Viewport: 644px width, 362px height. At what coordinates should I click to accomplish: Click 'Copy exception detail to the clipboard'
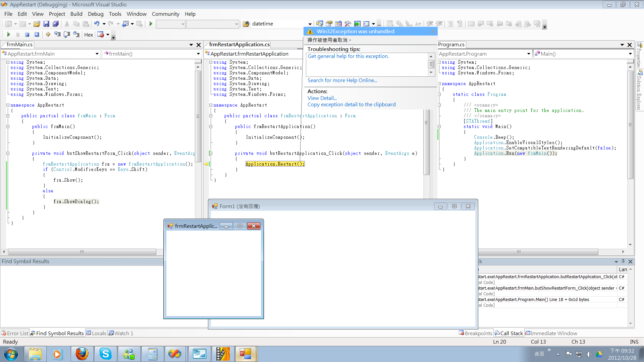coord(352,105)
